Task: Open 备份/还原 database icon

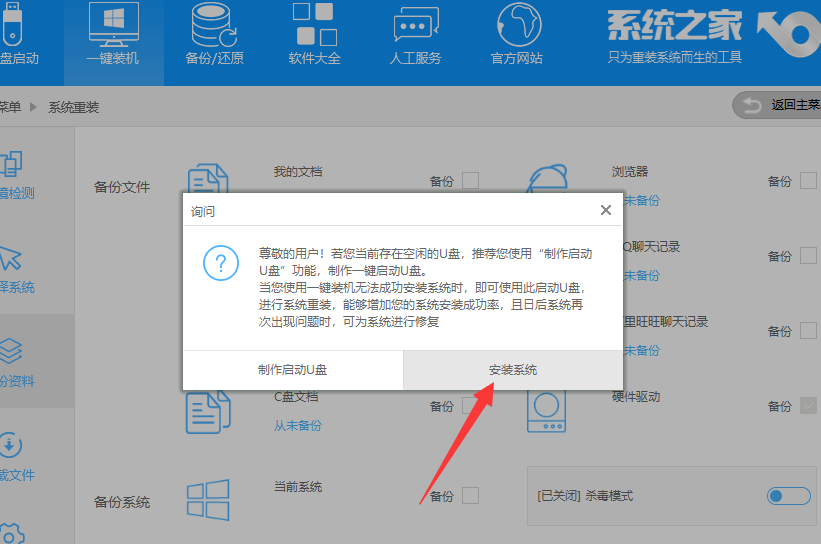Action: coord(214,24)
